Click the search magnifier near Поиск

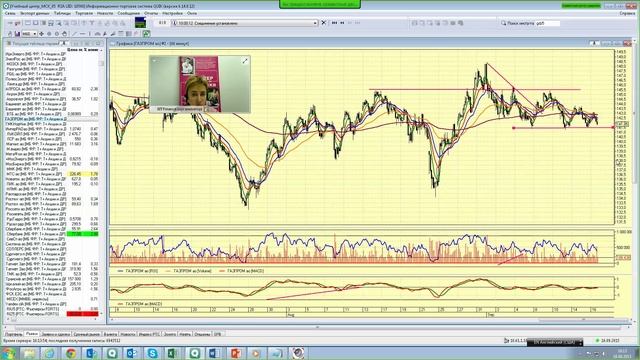point(503,23)
